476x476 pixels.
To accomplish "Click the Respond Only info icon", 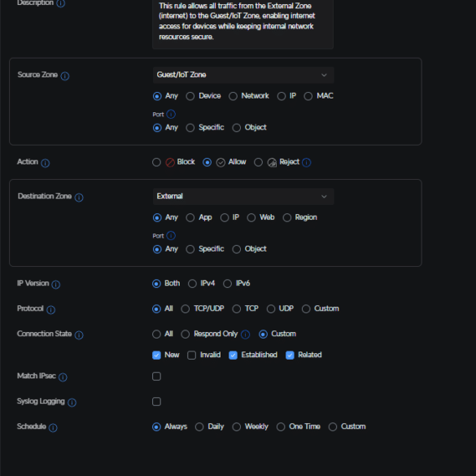I will tap(245, 334).
